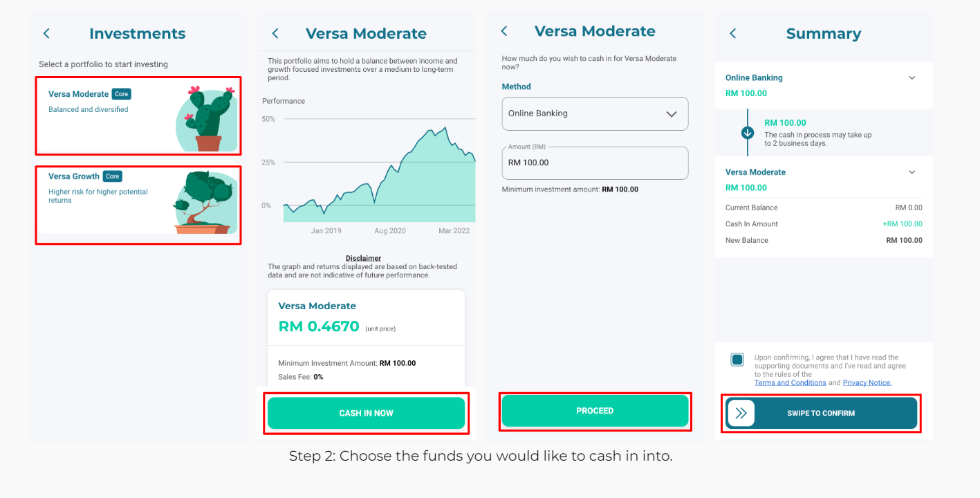This screenshot has height=498, width=980.
Task: Open the Privacy Notice link
Action: coord(867,382)
